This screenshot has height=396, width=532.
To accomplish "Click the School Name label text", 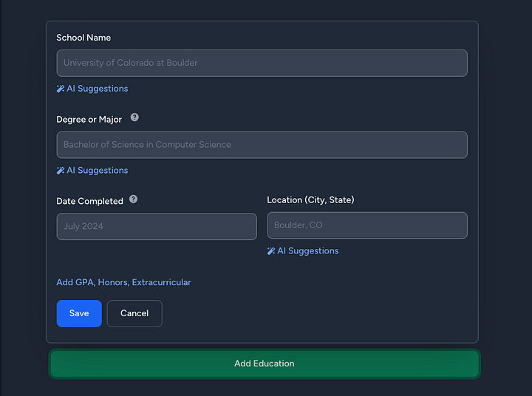I will tap(83, 38).
